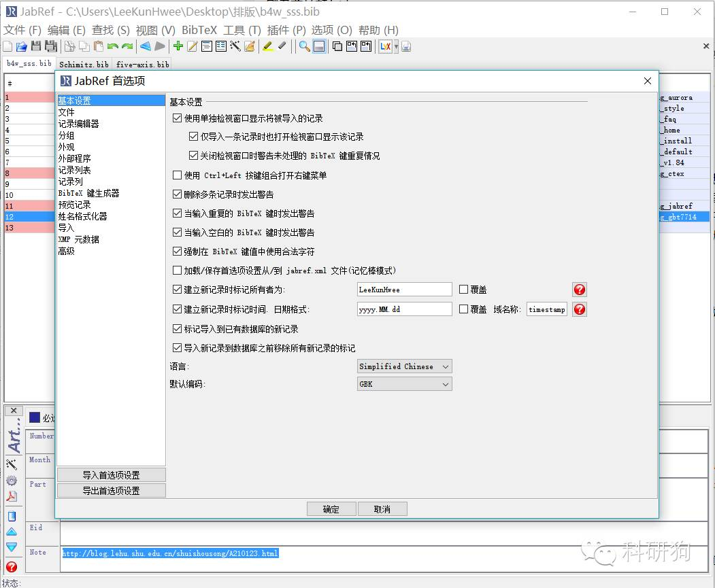Switch to the Schimitz.bib tab
Viewport: 715px width, 588px height.
click(84, 64)
